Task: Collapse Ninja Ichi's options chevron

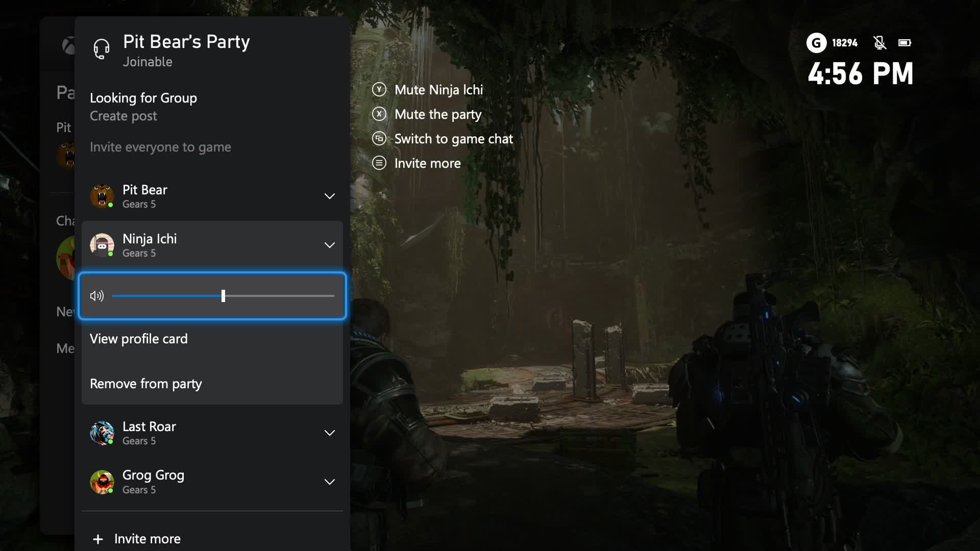Action: pyautogui.click(x=329, y=245)
